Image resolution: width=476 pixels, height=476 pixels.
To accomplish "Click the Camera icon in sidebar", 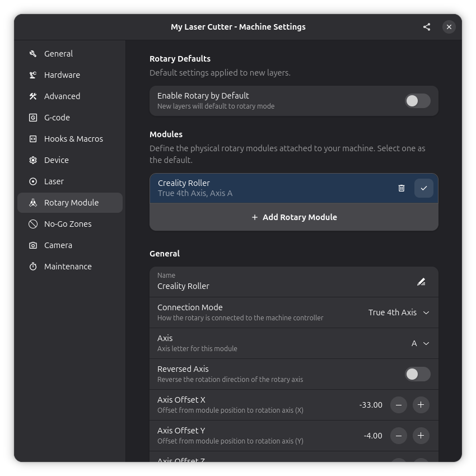I will pyautogui.click(x=33, y=245).
